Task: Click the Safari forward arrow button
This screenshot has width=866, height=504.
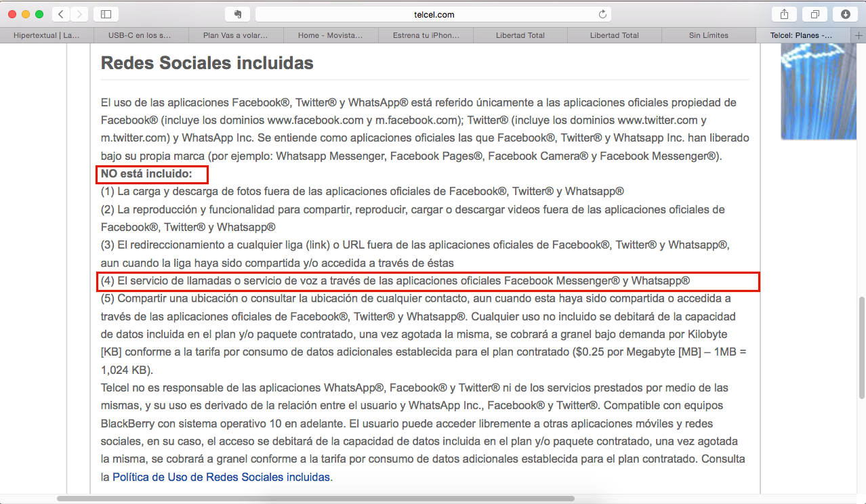Action: click(x=79, y=14)
